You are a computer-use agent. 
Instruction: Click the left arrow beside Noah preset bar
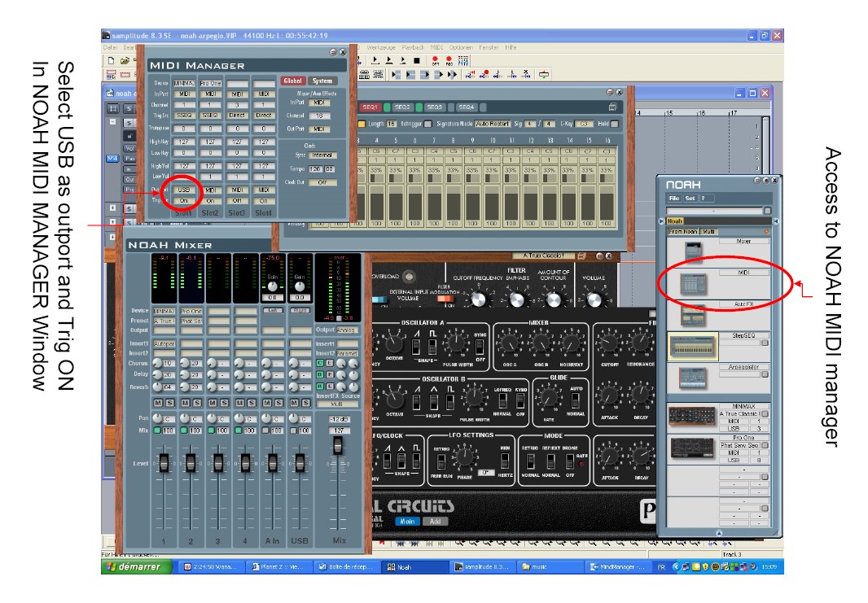click(661, 221)
